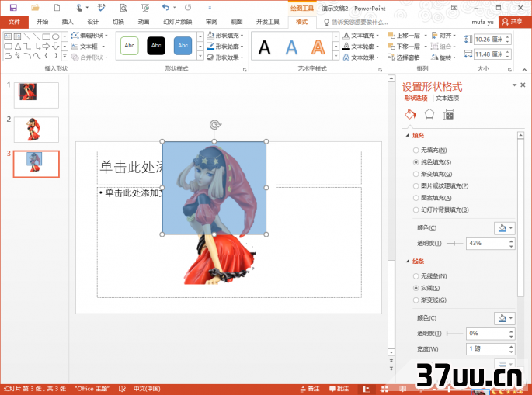Switch to the Animations (动画) tab
Image resolution: width=532 pixels, height=395 pixels.
[x=144, y=22]
